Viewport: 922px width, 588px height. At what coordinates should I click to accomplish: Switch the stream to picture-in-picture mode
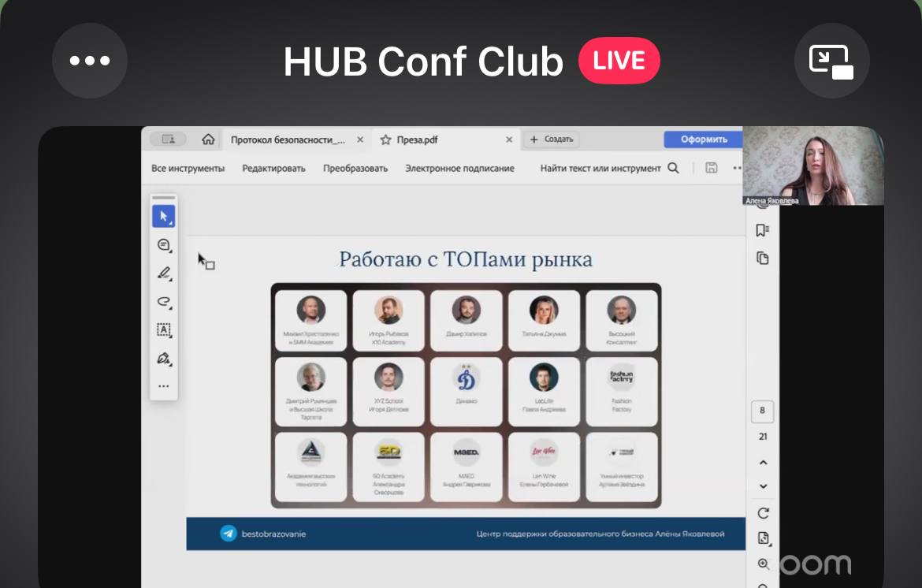(x=831, y=61)
